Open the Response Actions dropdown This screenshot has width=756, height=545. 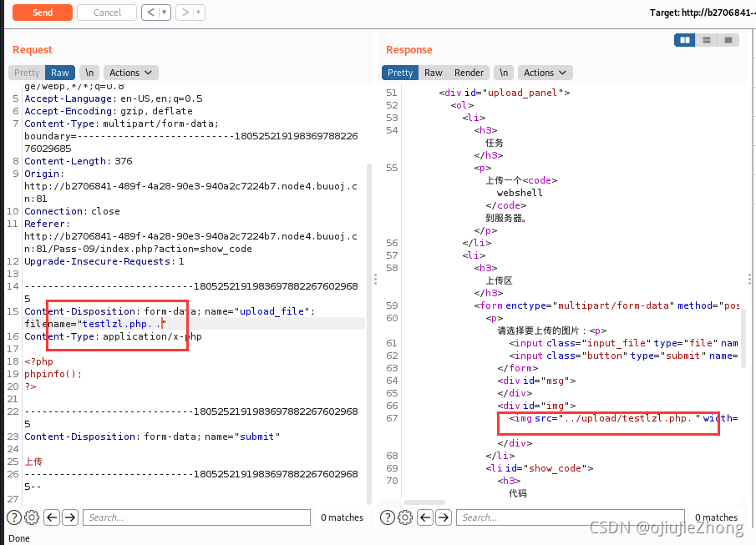[x=545, y=73]
